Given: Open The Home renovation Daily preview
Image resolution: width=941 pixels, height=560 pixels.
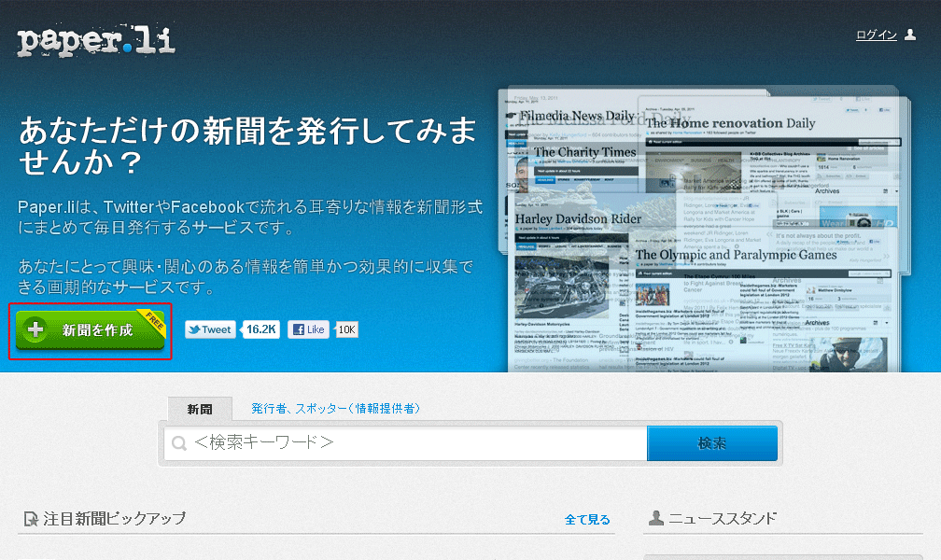Looking at the screenshot, I should point(730,123).
